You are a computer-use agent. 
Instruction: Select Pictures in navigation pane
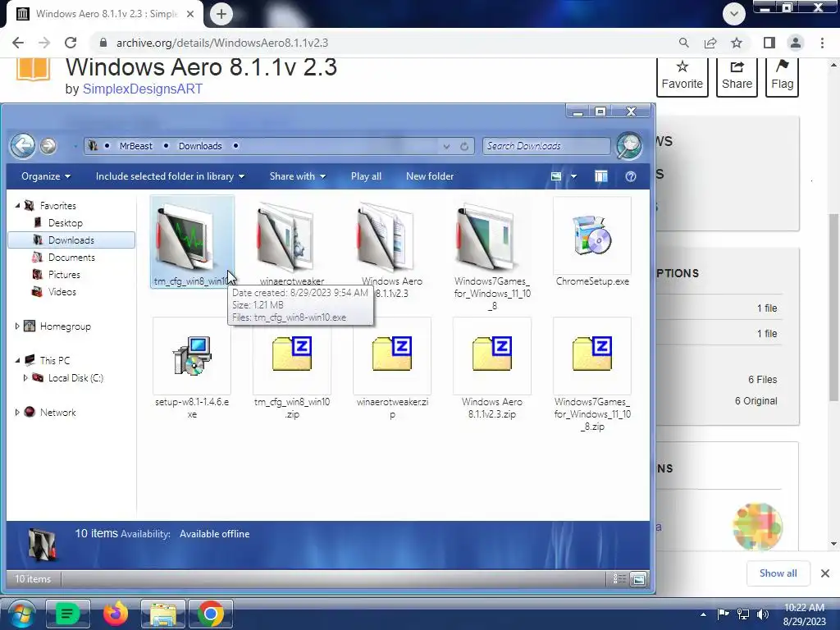[64, 274]
